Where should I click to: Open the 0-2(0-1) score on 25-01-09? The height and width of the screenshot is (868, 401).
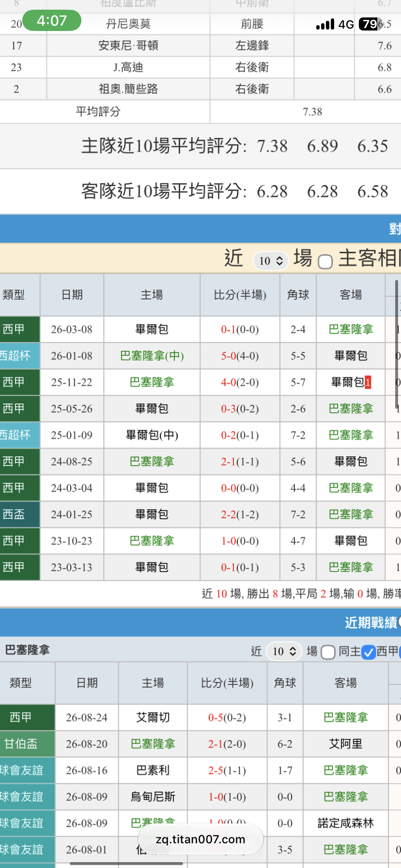[240, 435]
